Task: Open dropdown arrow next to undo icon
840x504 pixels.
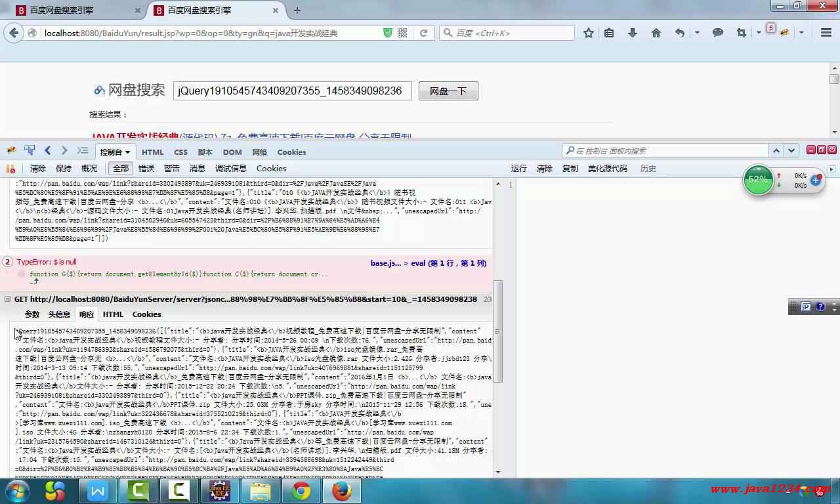Action: 697,33
